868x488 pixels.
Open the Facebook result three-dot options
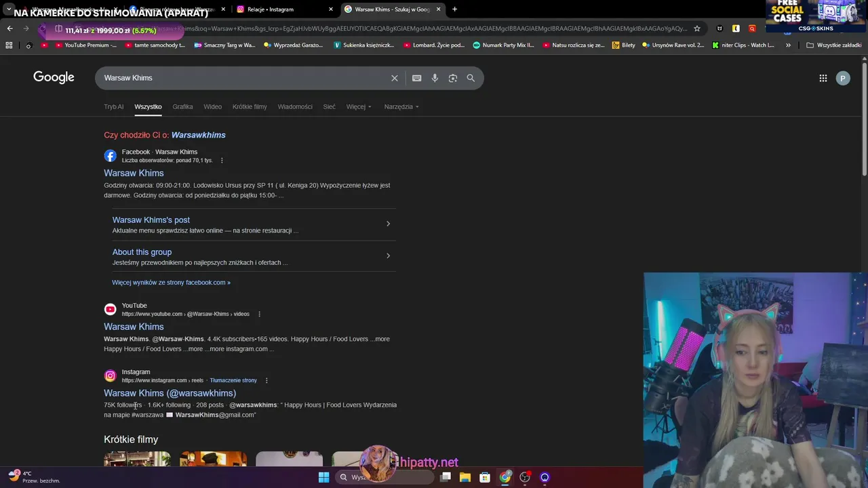[x=222, y=161]
